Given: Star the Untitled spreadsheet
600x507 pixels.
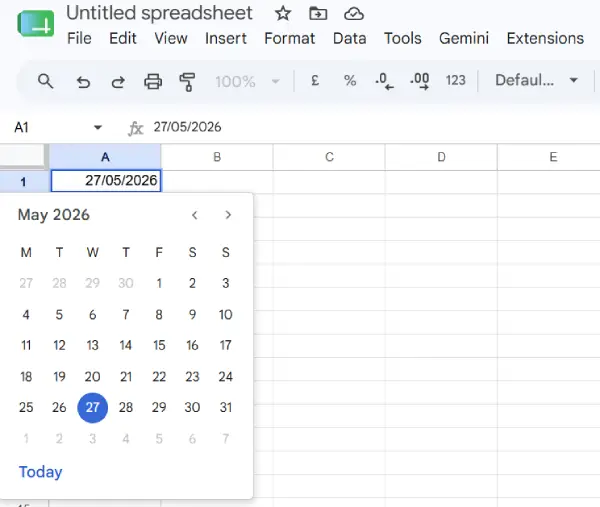Looking at the screenshot, I should pyautogui.click(x=283, y=14).
